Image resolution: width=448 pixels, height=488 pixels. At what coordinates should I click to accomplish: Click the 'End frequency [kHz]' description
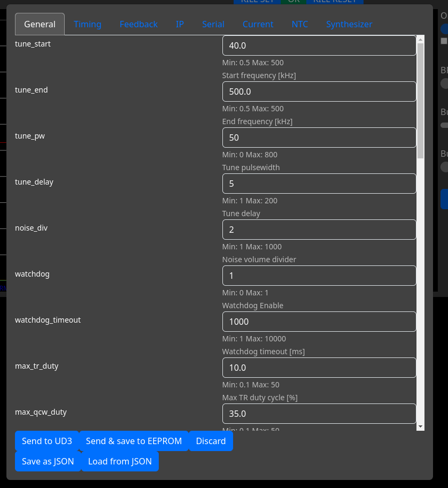[257, 121]
